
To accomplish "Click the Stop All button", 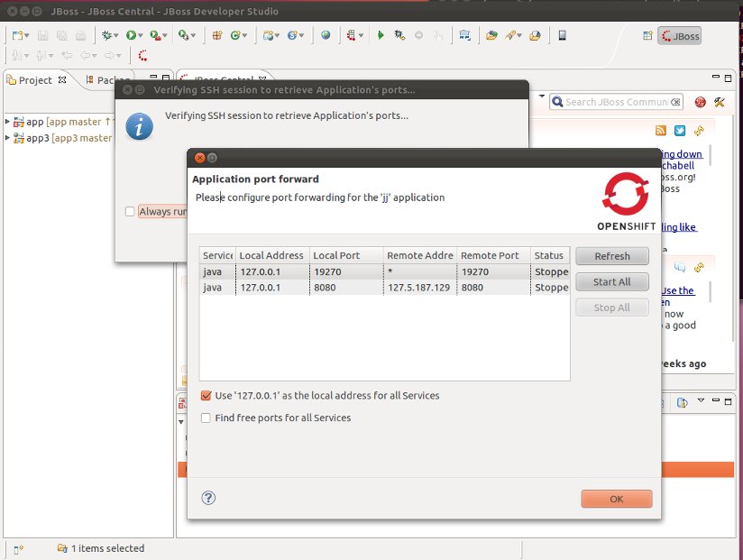I will (612, 308).
